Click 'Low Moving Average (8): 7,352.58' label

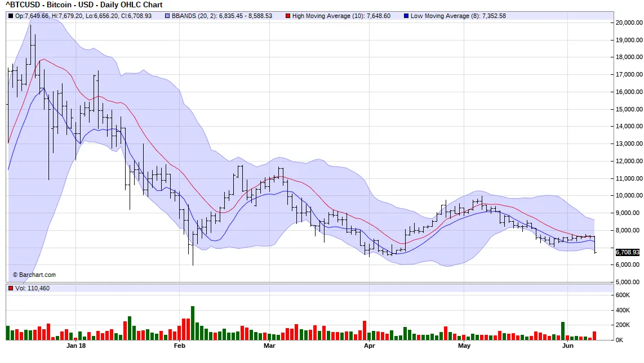459,16
